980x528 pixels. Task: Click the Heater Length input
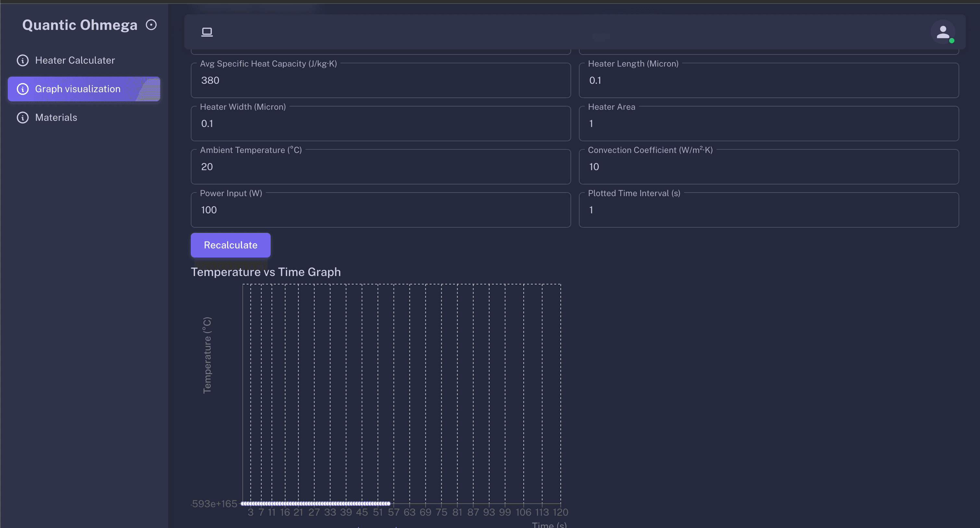768,81
